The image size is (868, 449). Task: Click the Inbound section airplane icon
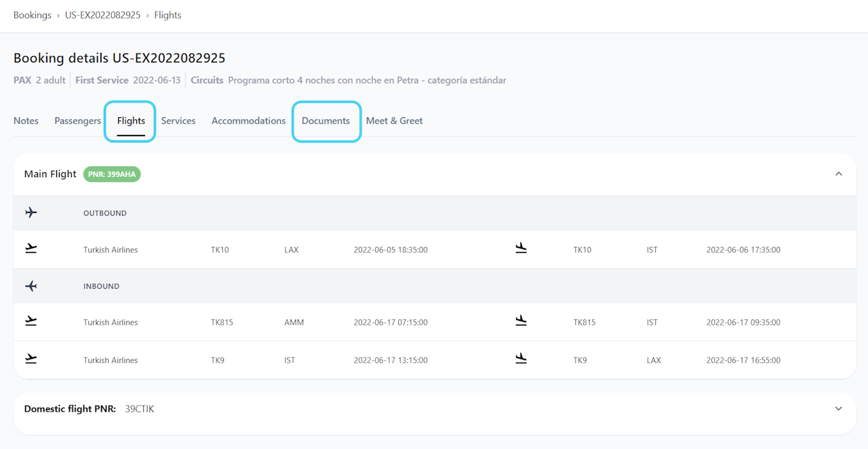coord(31,286)
